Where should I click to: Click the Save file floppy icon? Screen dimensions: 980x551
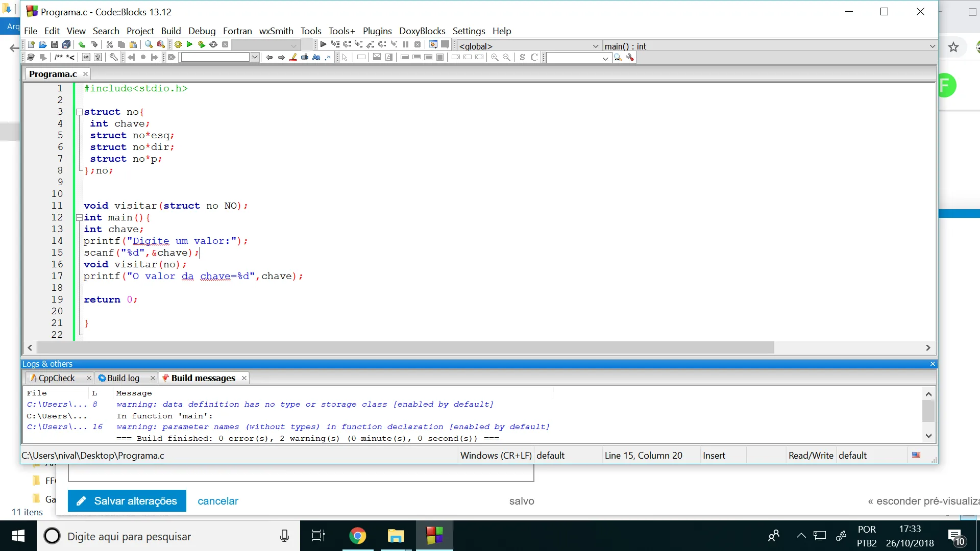pos(55,44)
